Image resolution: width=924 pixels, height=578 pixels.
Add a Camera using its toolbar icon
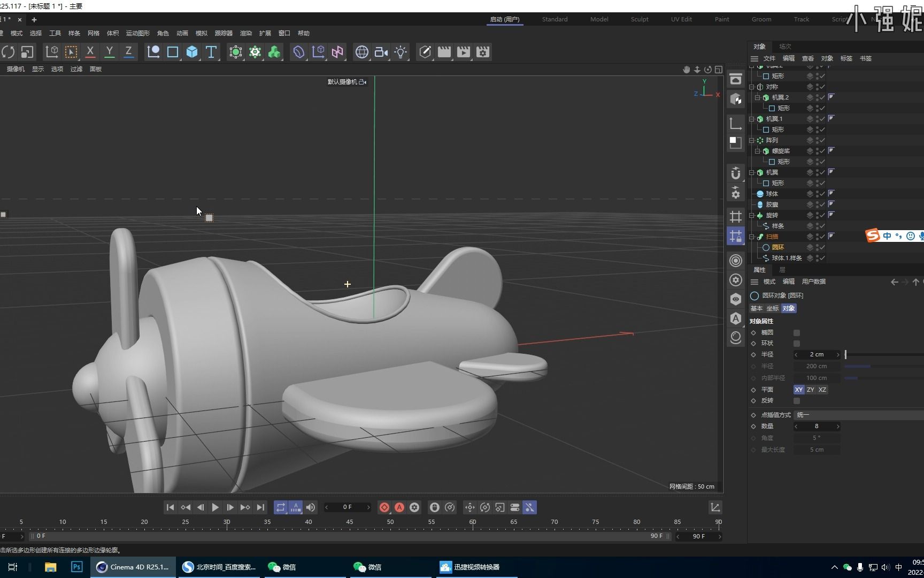[x=381, y=52]
